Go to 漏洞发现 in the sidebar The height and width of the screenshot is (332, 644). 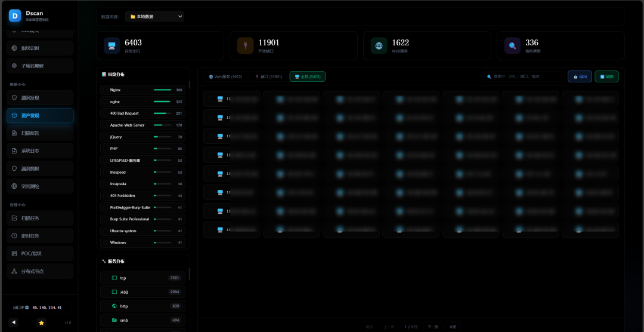40,98
